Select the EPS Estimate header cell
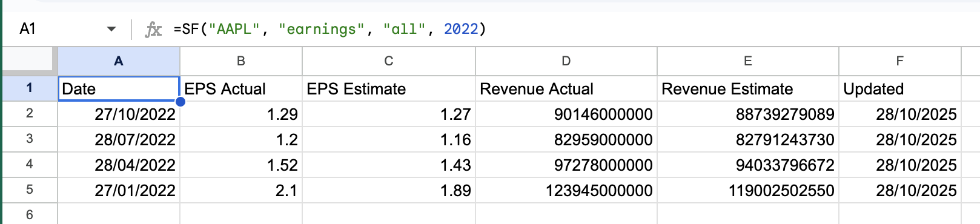980x224 pixels. pos(389,88)
